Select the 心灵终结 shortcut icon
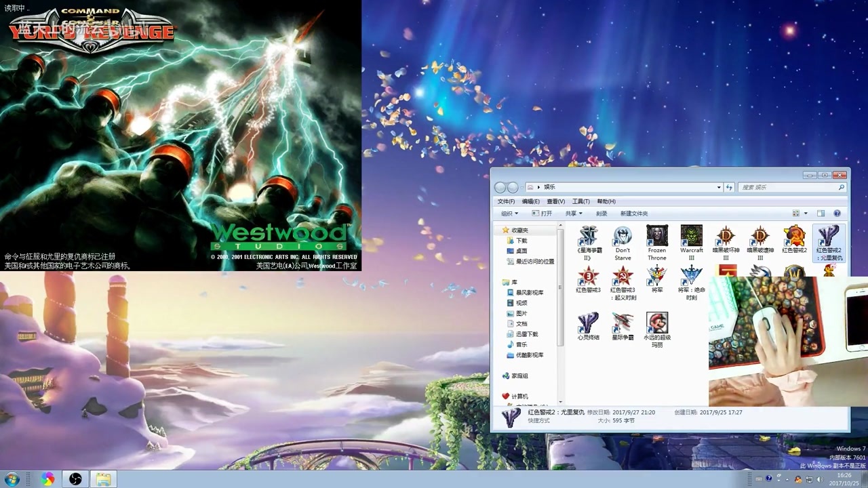The image size is (868, 488). pyautogui.click(x=588, y=326)
